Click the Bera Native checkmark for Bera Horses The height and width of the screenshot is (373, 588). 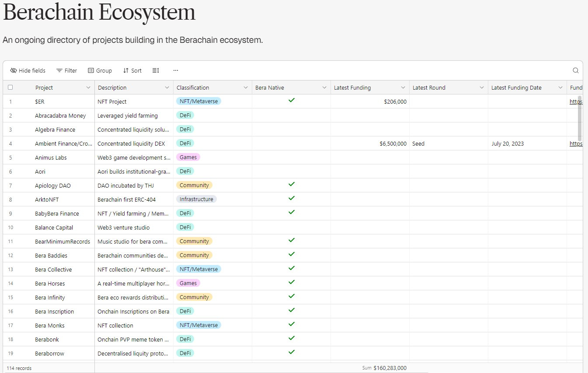(292, 282)
